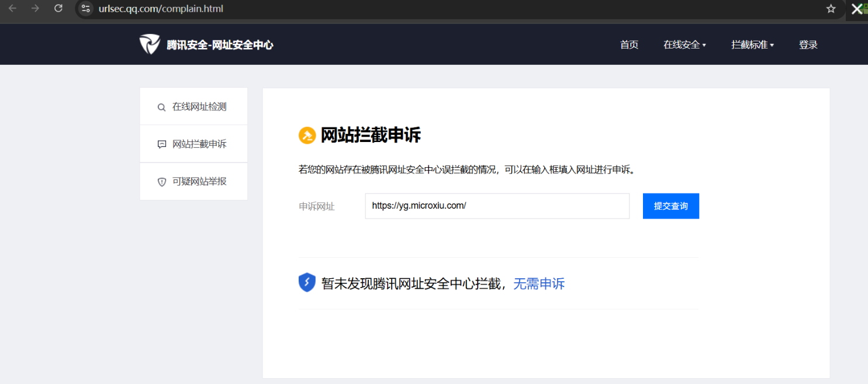Click the 网站拦截申诉 page heading
Image resolution: width=868 pixels, height=384 pixels.
(371, 136)
